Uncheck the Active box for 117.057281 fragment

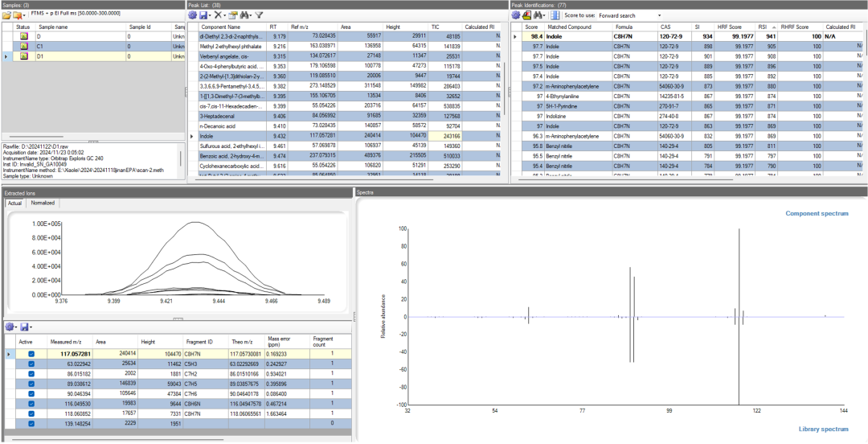pos(31,354)
